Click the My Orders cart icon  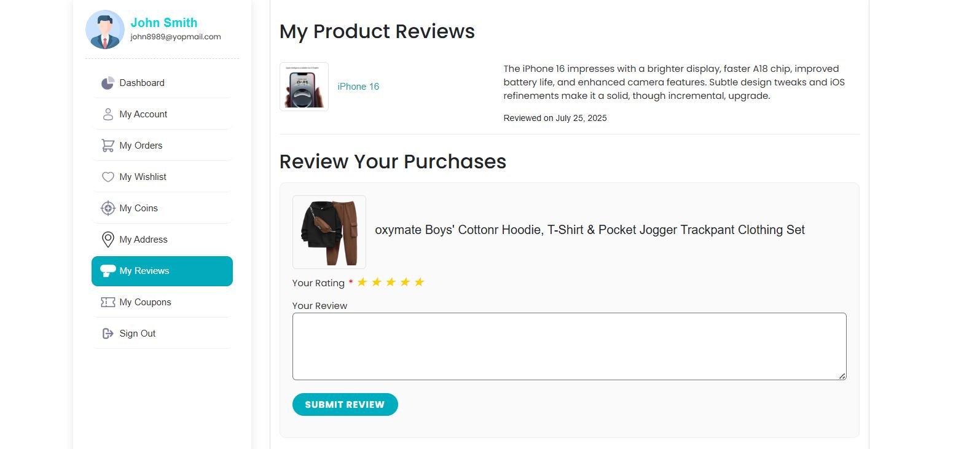[x=108, y=146]
